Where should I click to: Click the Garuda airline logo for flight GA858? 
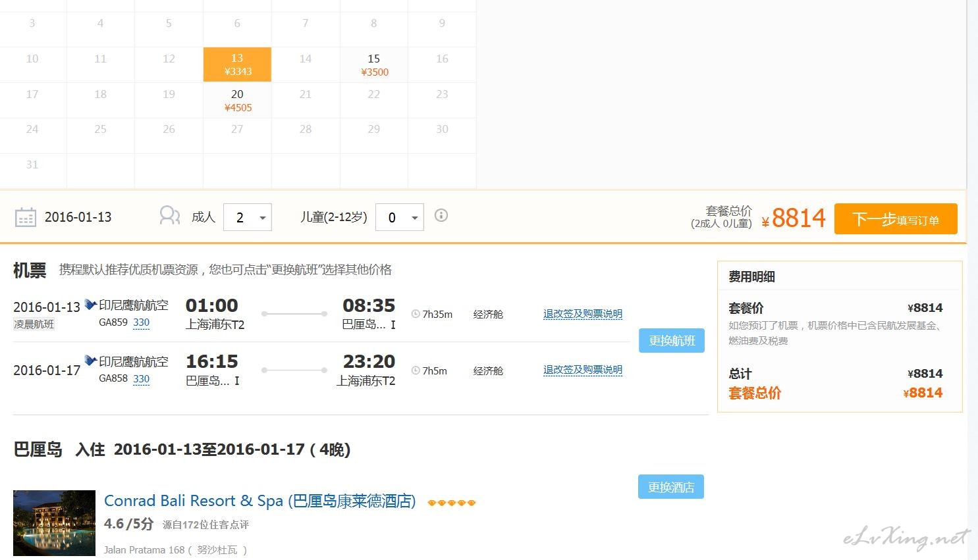coord(91,361)
